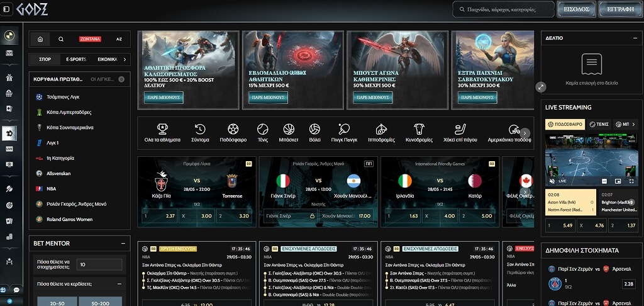This screenshot has height=306, width=644.
Task: Select ΤΕΝΙΣ tab in Live Streaming
Action: [598, 124]
